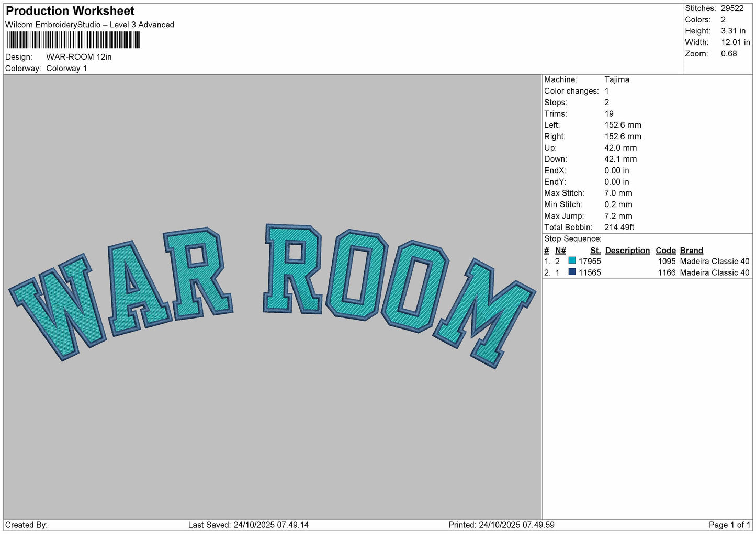Select 'Wilcom EmbroideryStudio – Level 3 Advanced' text
This screenshot has width=756, height=534.
pyautogui.click(x=89, y=25)
